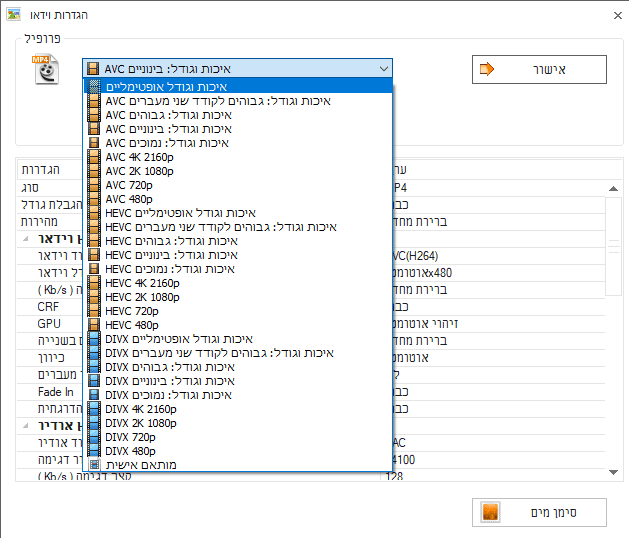This screenshot has width=629, height=538.
Task: Choose DIVX high quality two-pass option
Action: coord(237,353)
